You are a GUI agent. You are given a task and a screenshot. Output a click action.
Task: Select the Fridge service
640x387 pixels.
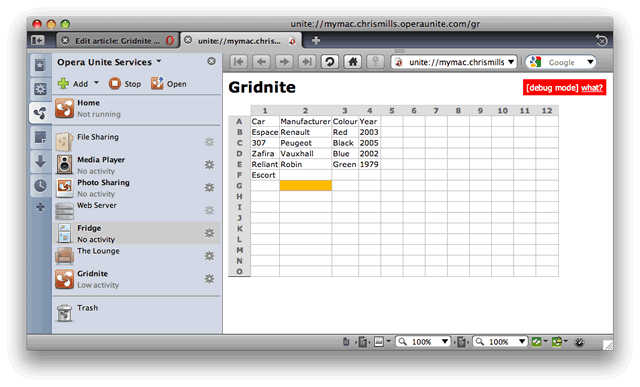tap(137, 233)
